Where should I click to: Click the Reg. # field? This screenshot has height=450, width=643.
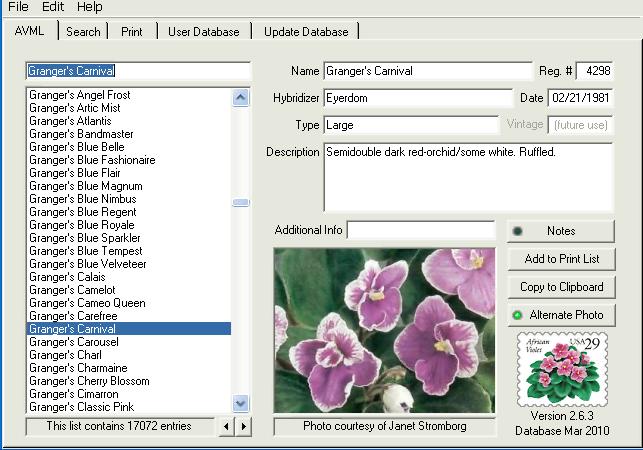tap(594, 71)
